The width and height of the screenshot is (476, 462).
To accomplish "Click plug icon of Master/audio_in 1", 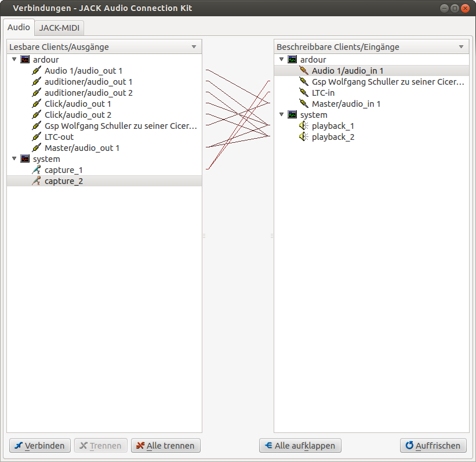I will coord(304,104).
